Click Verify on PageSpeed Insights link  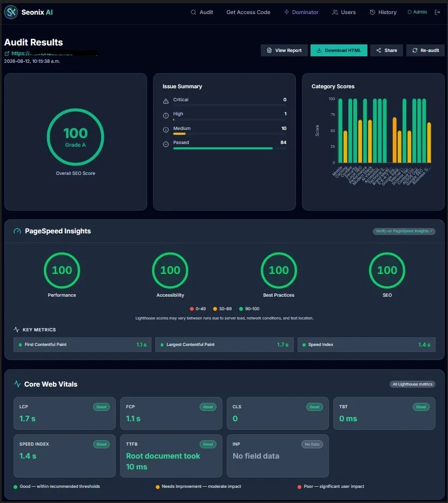coord(404,231)
